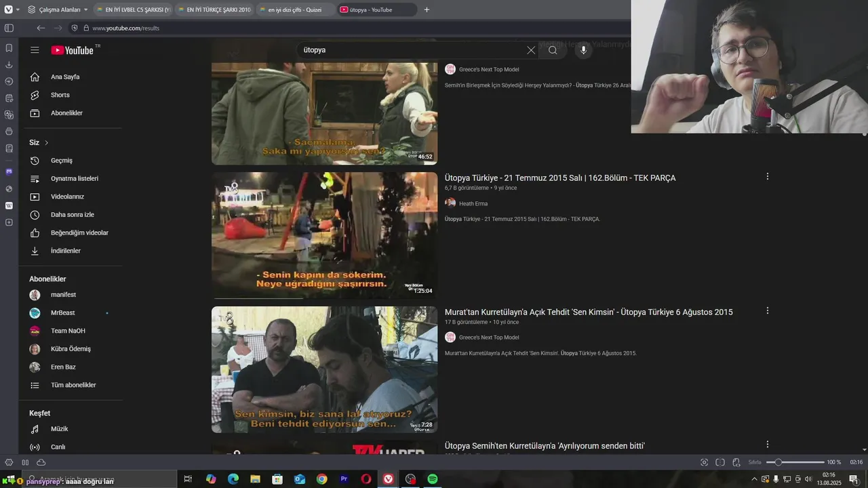The height and width of the screenshot is (488, 868).
Task: Clear the search box with the X icon
Action: (x=531, y=50)
